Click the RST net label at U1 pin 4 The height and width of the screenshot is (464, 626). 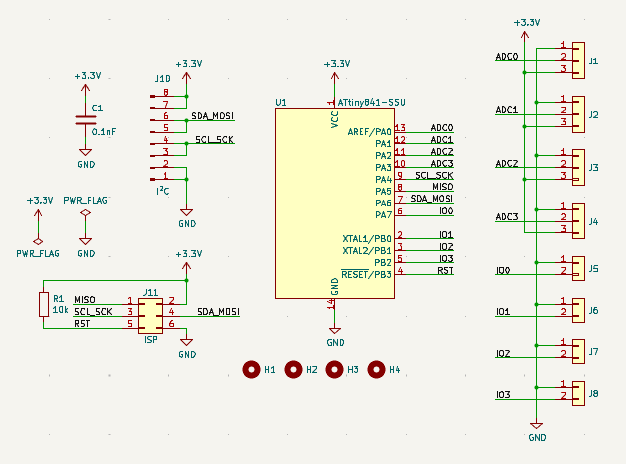click(x=445, y=271)
